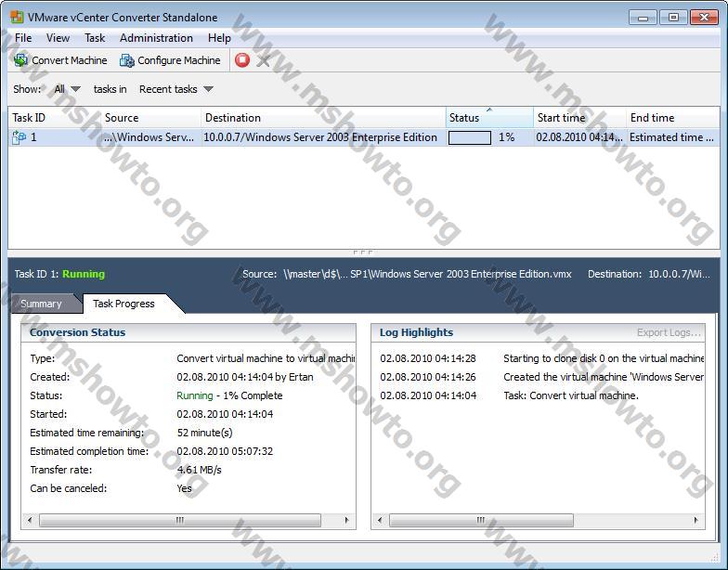Screen dimensions: 728x570
Task: Click Conversion Status horizontal scrollbar thumb
Action: tap(180, 520)
